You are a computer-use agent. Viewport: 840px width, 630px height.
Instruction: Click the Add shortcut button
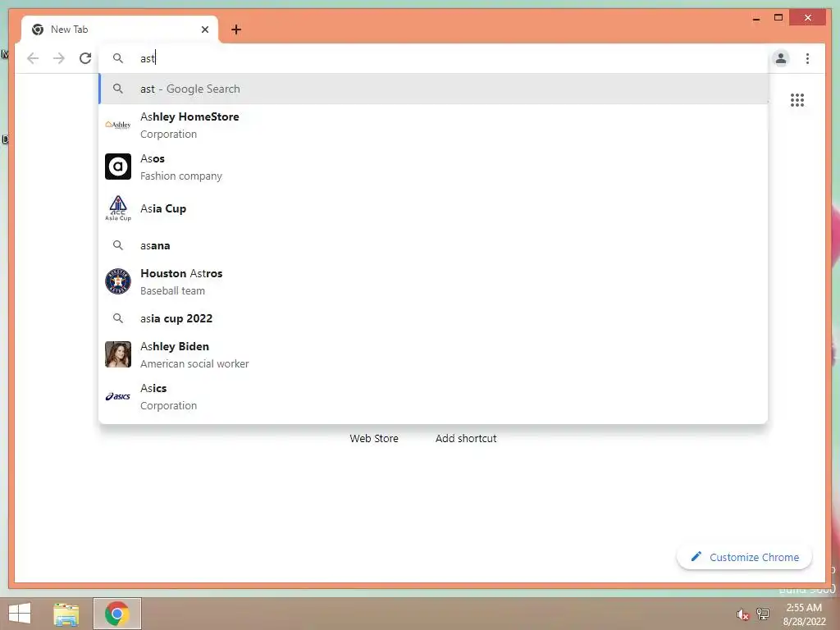[466, 438]
